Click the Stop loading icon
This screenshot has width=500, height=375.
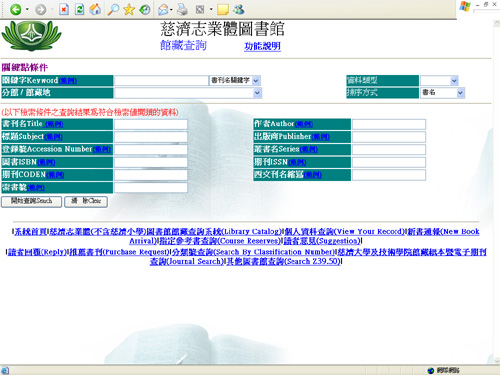point(64,9)
